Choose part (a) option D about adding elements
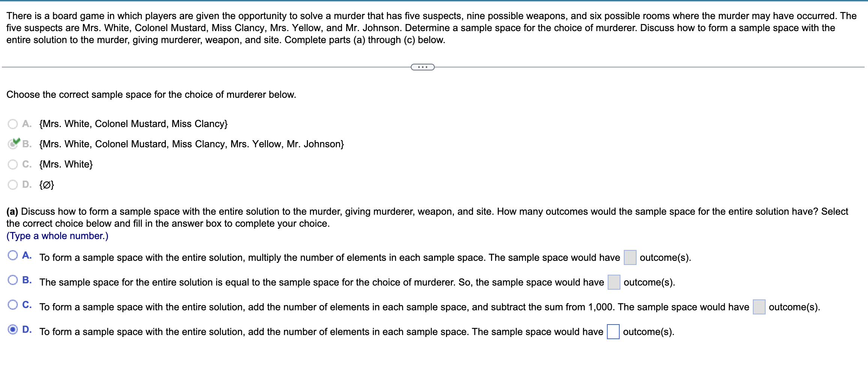The height and width of the screenshot is (368, 868). click(13, 329)
